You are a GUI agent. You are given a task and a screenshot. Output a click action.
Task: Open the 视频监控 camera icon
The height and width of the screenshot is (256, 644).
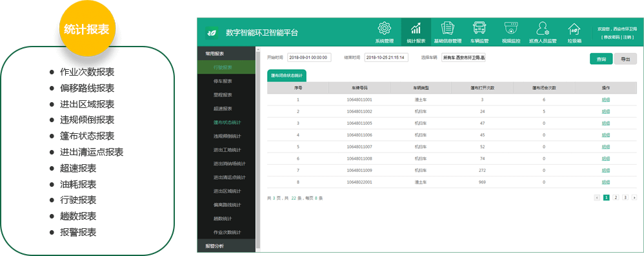coord(511,28)
